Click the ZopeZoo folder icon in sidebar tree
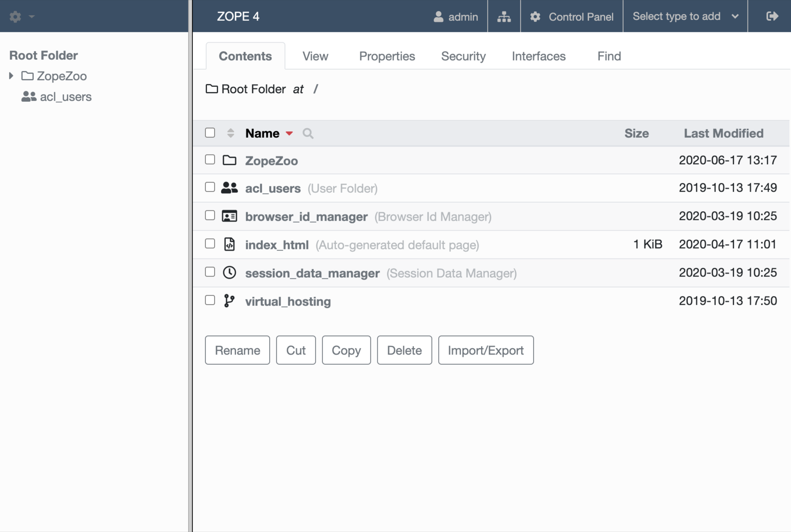Screen dimensions: 791x532 [27, 75]
